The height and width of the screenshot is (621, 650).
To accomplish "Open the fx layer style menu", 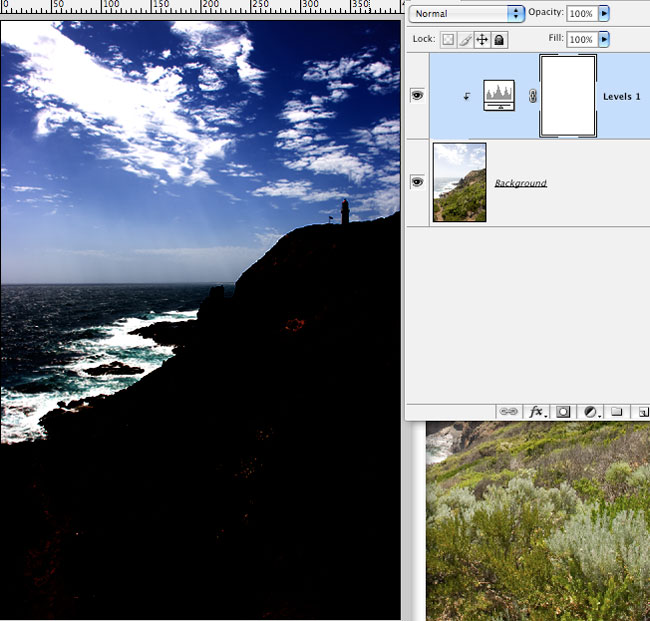I will (537, 411).
